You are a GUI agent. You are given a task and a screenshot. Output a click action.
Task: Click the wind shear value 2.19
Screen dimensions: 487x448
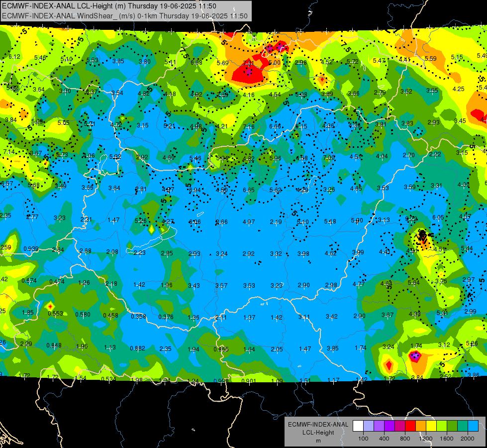click(x=276, y=222)
